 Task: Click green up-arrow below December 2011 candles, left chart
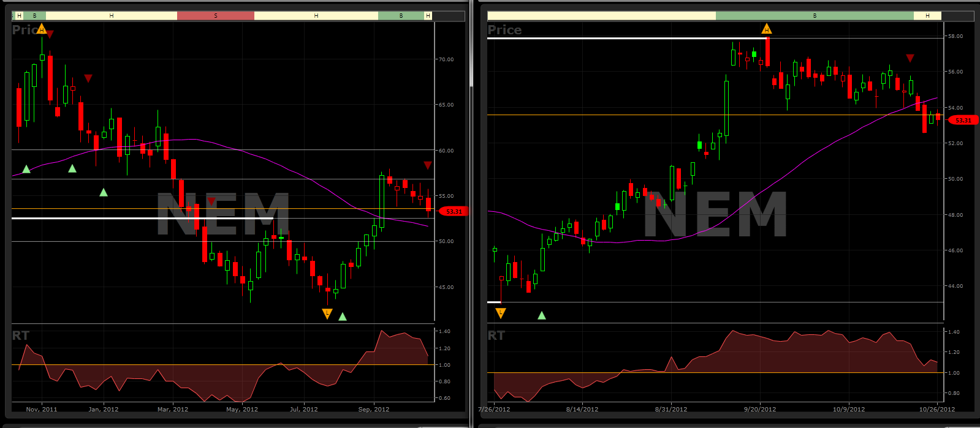point(72,168)
